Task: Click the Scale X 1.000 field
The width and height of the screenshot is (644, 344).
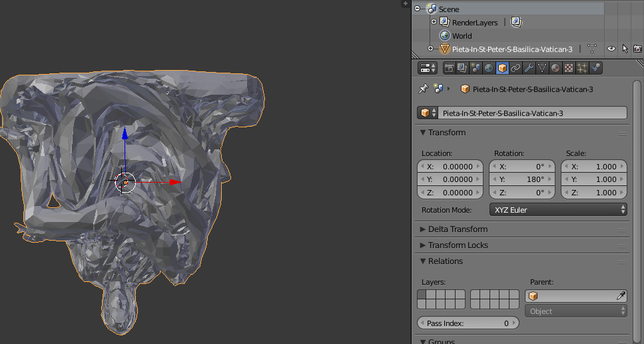Action: pyautogui.click(x=594, y=167)
